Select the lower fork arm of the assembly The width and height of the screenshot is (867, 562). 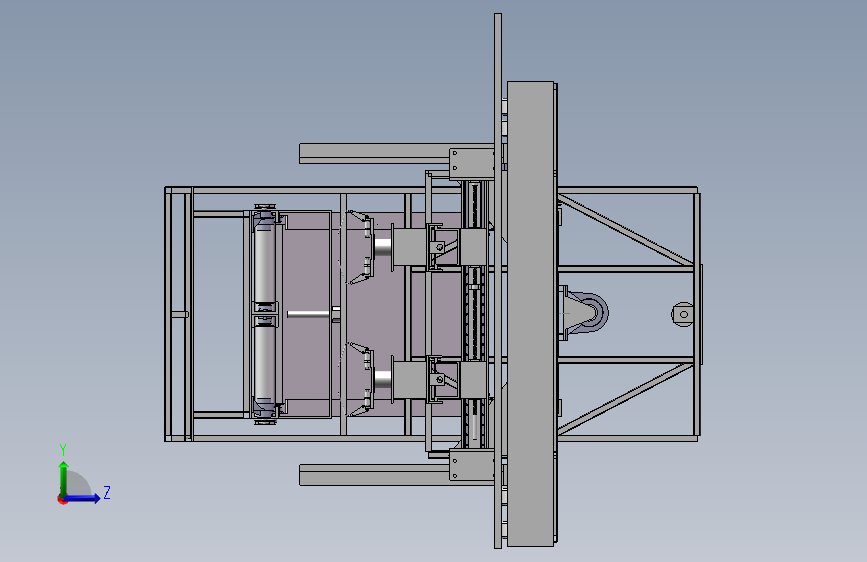374,475
